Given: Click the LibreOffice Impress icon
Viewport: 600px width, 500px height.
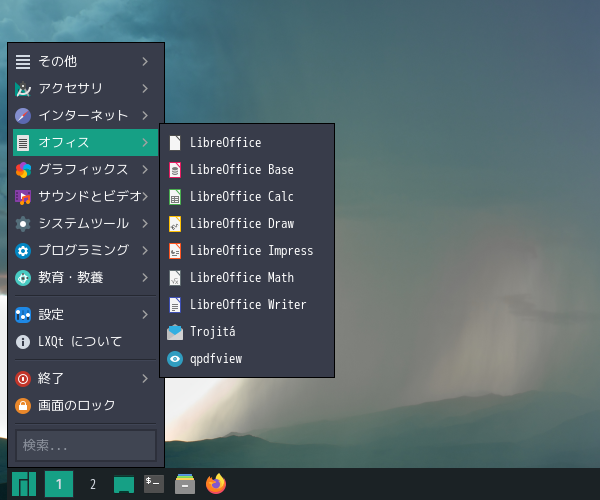Looking at the screenshot, I should tap(175, 251).
